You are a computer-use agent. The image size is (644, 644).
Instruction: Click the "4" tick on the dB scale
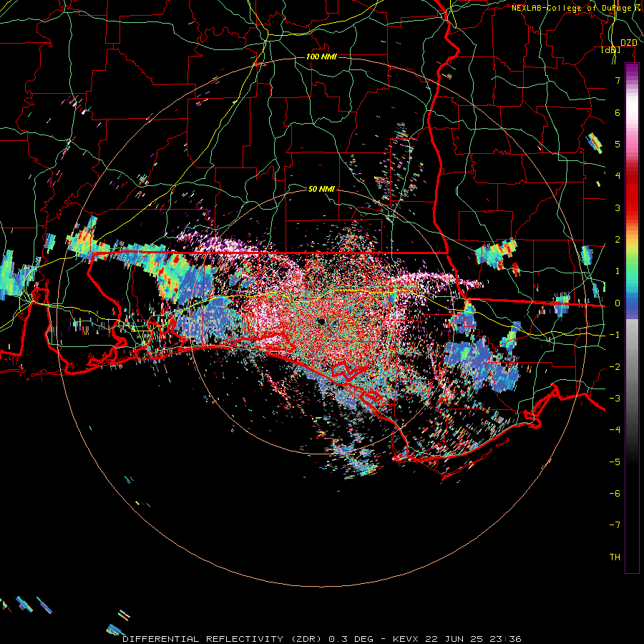pyautogui.click(x=618, y=175)
